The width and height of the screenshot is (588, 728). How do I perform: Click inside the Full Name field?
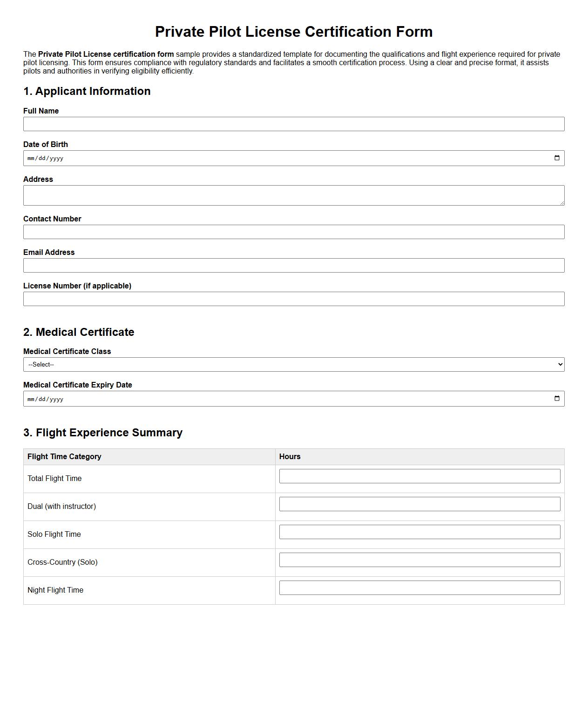tap(293, 124)
